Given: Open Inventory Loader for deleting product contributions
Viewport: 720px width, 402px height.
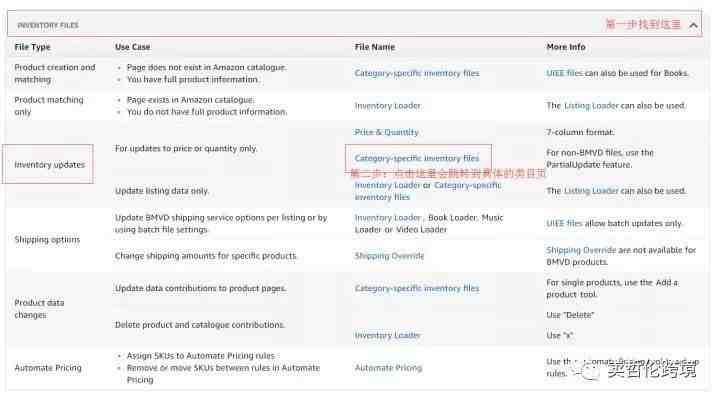Looking at the screenshot, I should (387, 335).
